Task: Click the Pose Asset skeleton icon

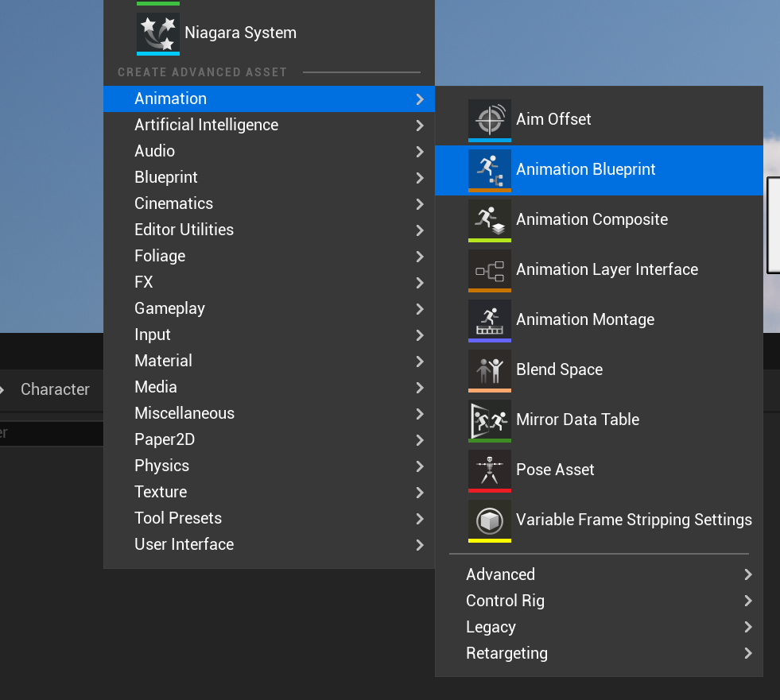Action: 490,471
